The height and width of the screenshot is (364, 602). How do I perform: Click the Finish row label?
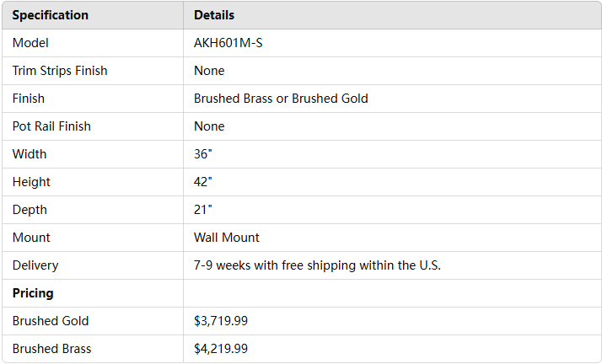(x=29, y=99)
